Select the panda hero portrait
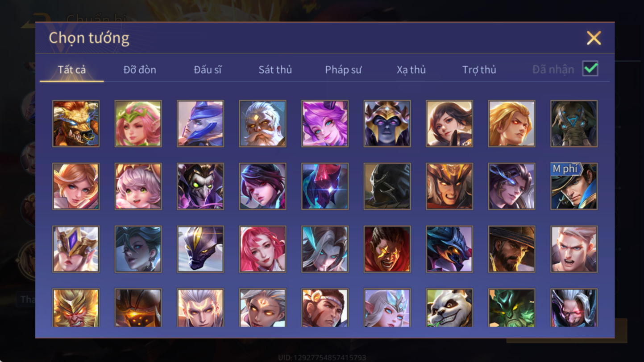The height and width of the screenshot is (362, 644). pos(449,308)
